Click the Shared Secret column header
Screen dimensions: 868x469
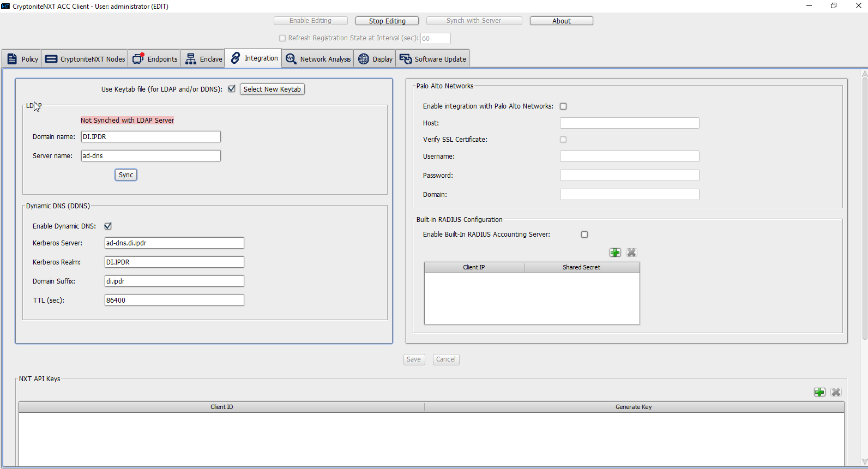(x=582, y=267)
